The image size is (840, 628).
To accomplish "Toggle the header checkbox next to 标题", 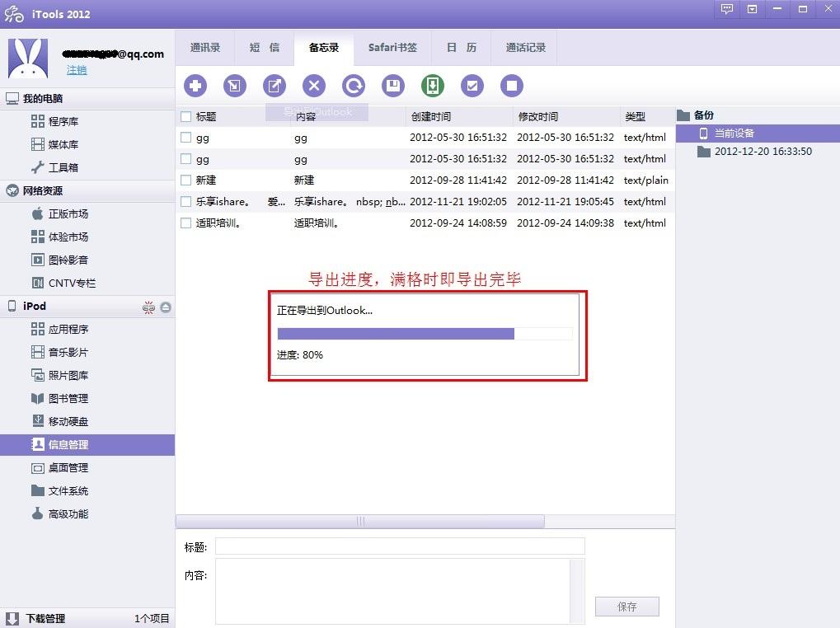I will point(186,116).
